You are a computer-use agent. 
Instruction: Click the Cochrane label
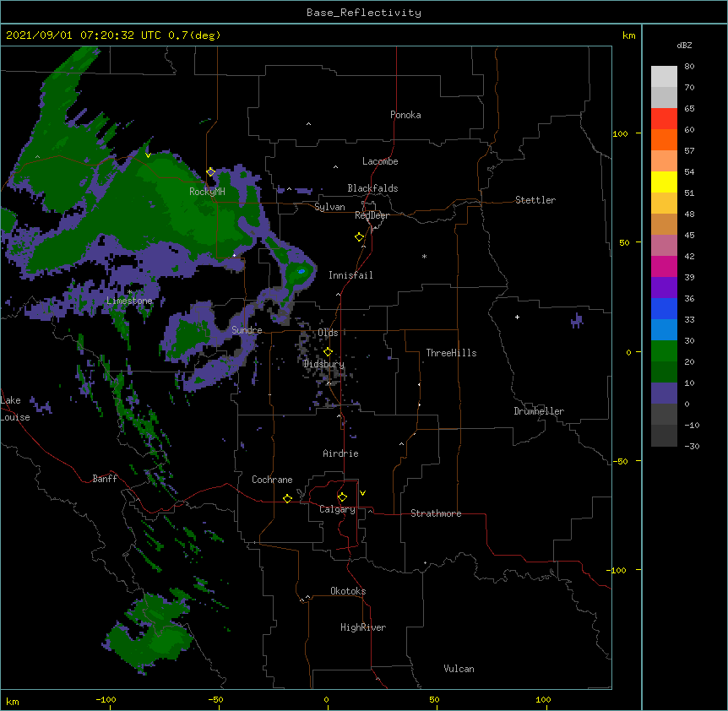272,480
